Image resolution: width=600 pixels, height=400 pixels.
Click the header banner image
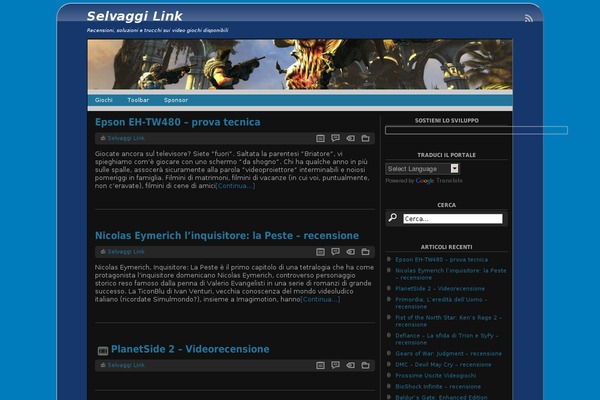point(300,64)
